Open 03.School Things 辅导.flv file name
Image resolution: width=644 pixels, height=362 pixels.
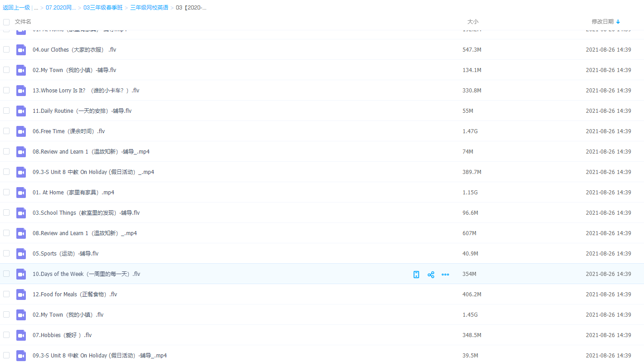point(86,213)
